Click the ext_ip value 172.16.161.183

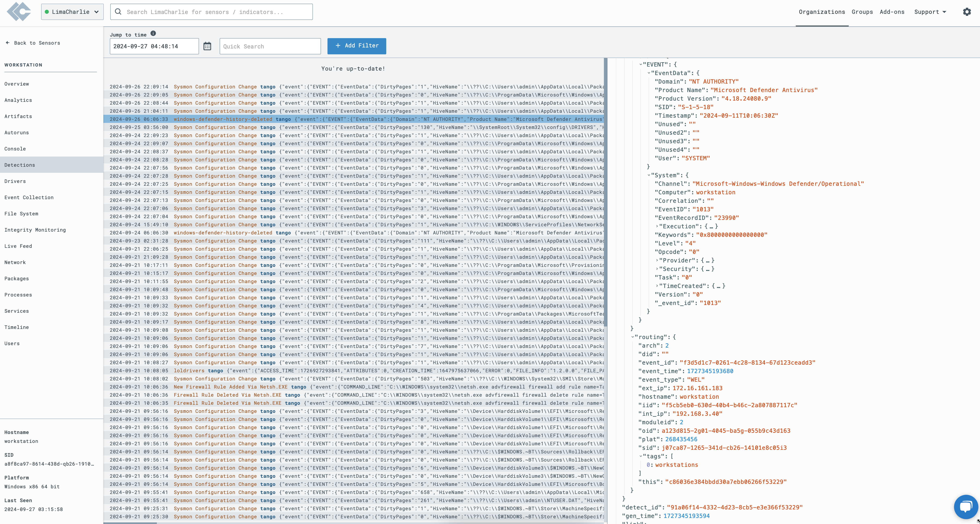point(697,388)
